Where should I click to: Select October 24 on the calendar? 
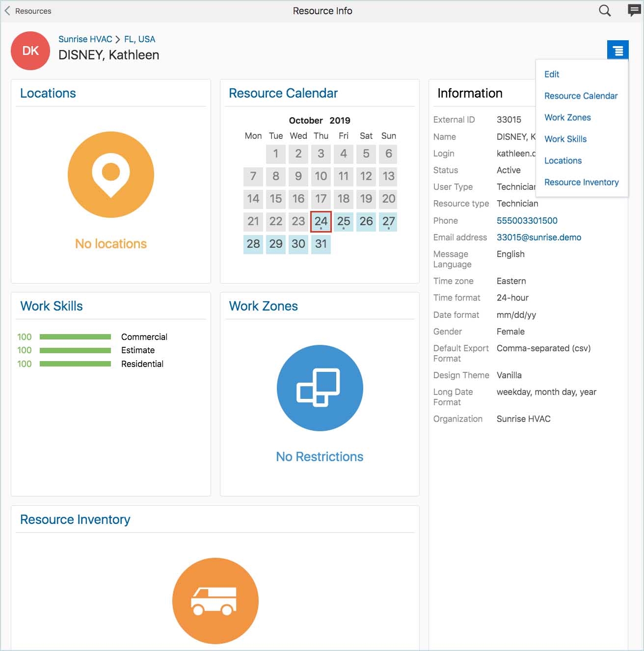coord(321,222)
